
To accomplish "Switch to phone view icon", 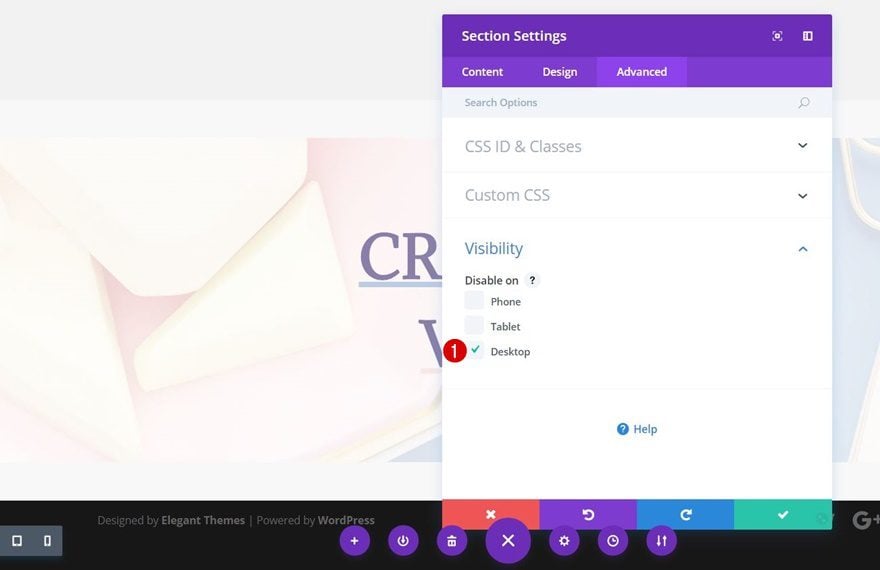I will (x=47, y=541).
